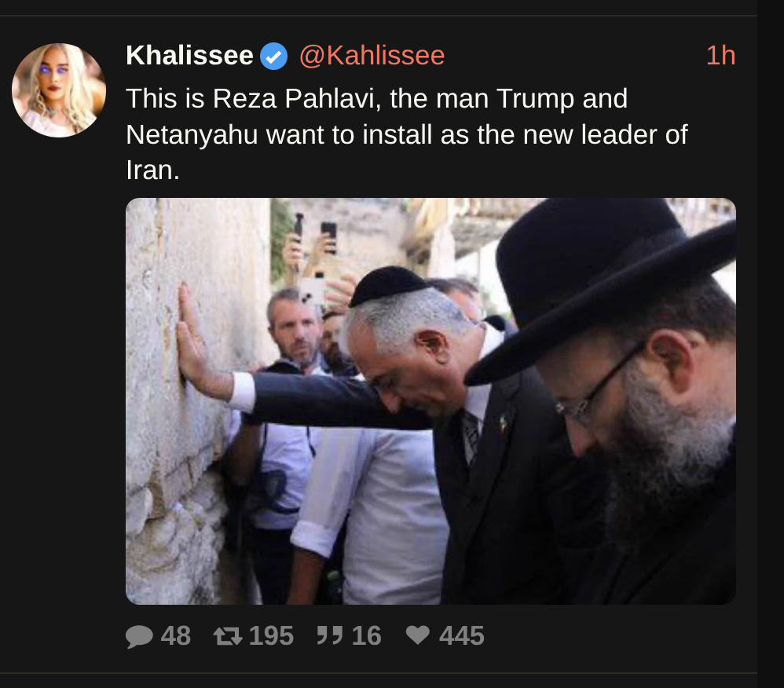Click the reply speech bubble icon

pyautogui.click(x=139, y=636)
